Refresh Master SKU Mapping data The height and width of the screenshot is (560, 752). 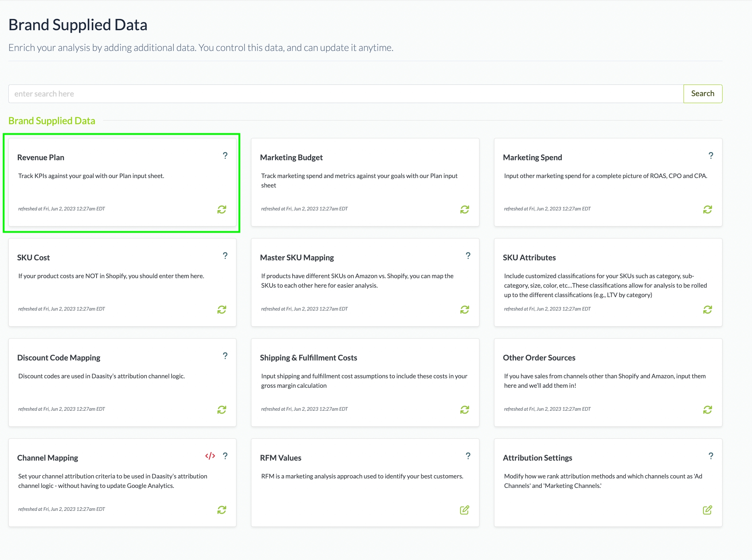click(x=464, y=309)
